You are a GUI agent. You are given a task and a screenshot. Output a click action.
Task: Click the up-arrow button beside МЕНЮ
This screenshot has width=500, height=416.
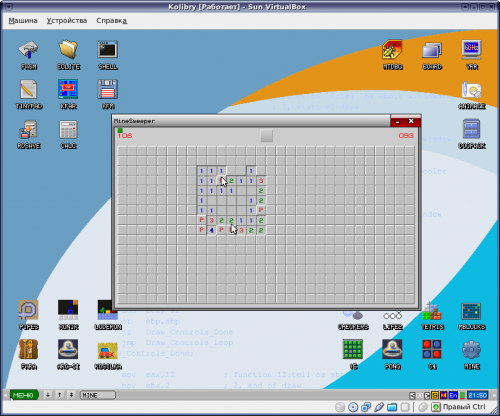pyautogui.click(x=59, y=395)
